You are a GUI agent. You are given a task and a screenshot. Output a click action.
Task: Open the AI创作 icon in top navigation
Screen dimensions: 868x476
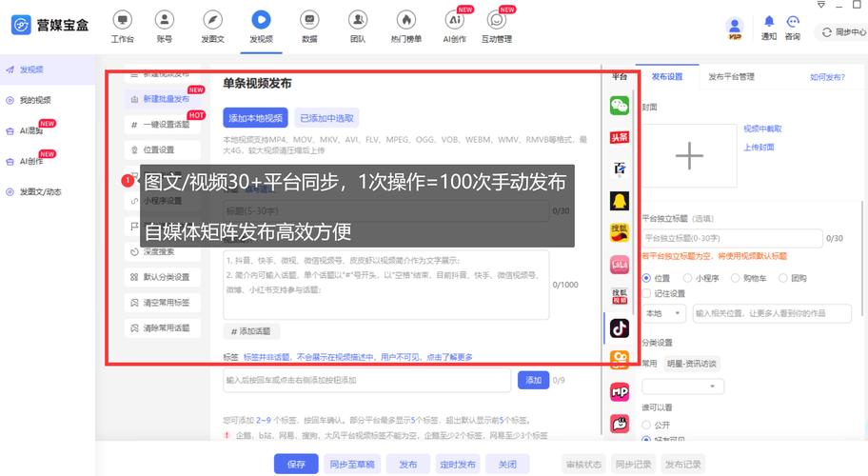click(455, 19)
